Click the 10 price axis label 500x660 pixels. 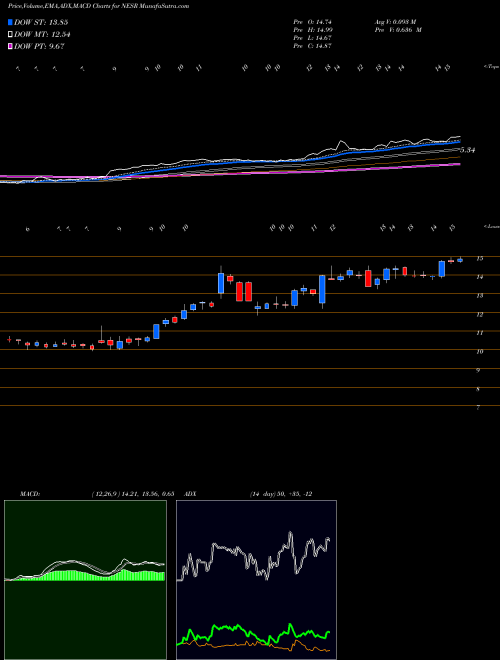pos(479,352)
